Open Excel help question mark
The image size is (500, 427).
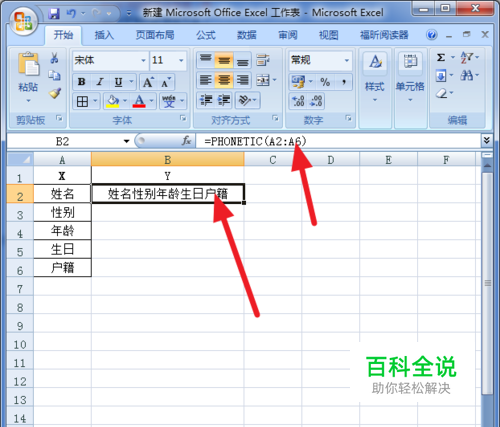click(431, 35)
